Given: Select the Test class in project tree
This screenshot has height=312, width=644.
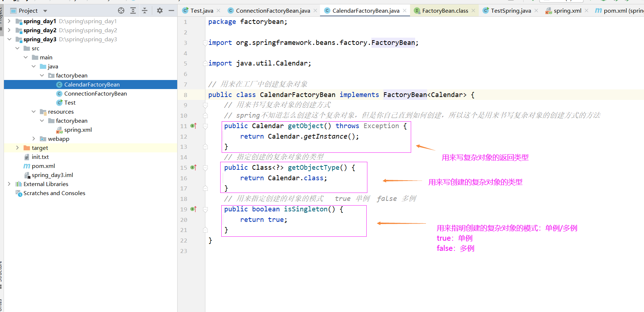Looking at the screenshot, I should click(70, 102).
